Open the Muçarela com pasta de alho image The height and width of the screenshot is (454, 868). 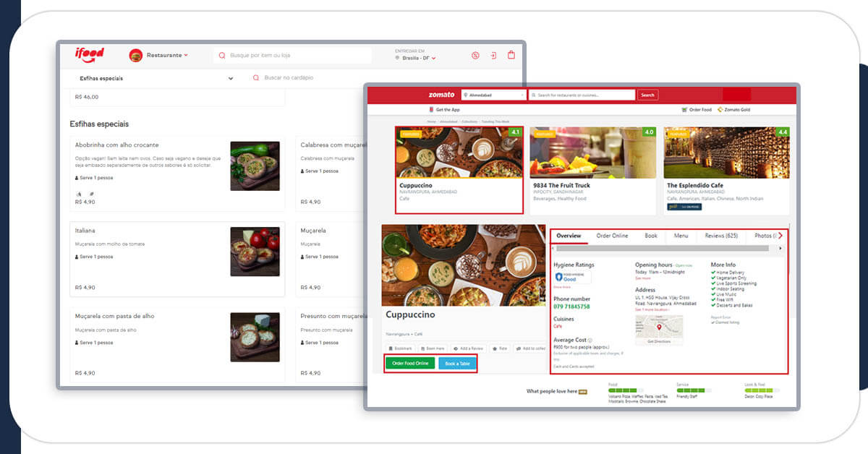pos(255,337)
